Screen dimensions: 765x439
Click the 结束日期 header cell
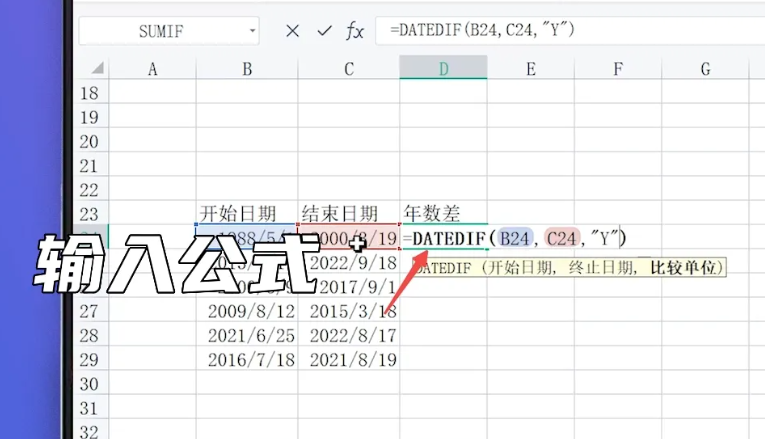(x=348, y=213)
